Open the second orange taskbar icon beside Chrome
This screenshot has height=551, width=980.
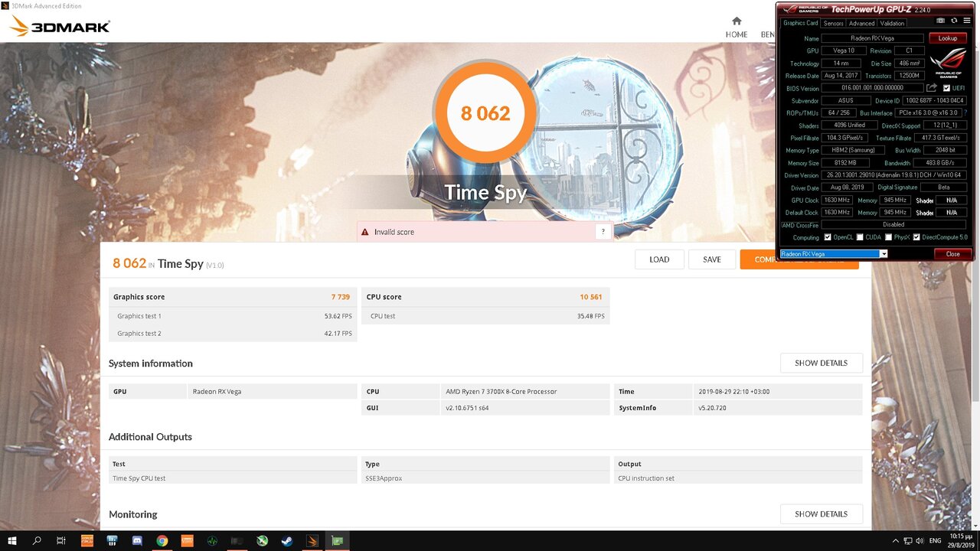(x=187, y=540)
